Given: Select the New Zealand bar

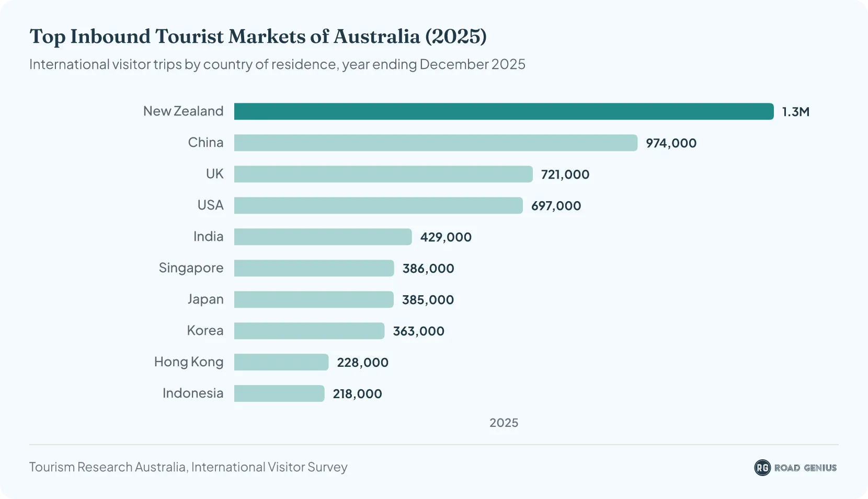Looking at the screenshot, I should click(504, 111).
